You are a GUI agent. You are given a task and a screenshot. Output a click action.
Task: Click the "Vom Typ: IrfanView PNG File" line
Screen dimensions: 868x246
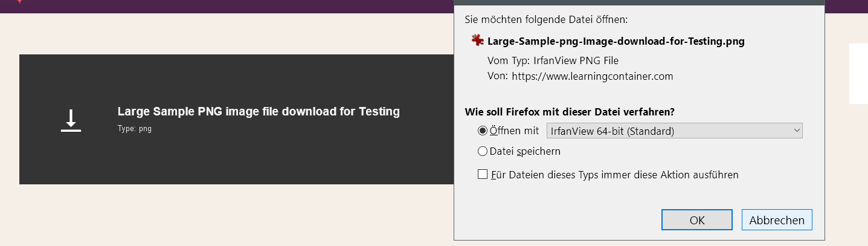(553, 60)
